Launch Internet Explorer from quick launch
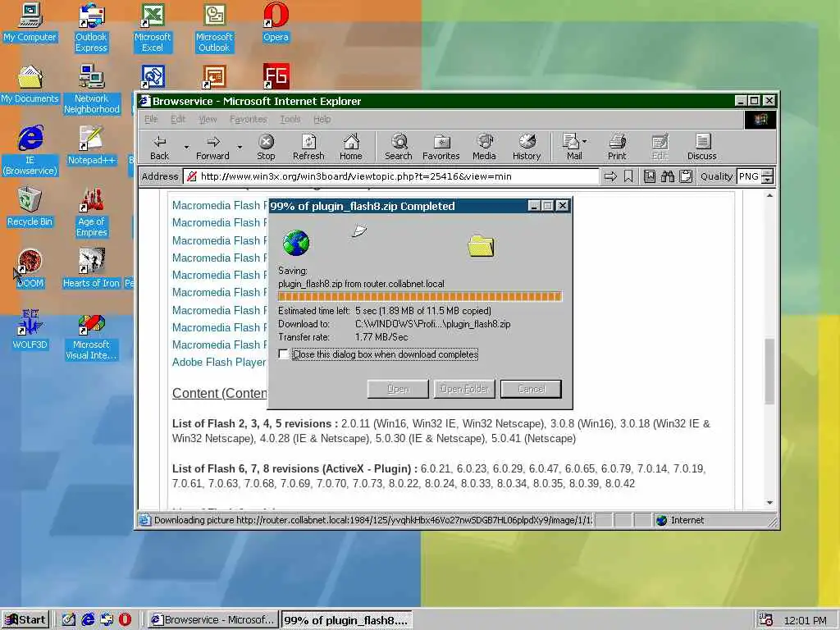The height and width of the screenshot is (630, 840). tap(88, 620)
